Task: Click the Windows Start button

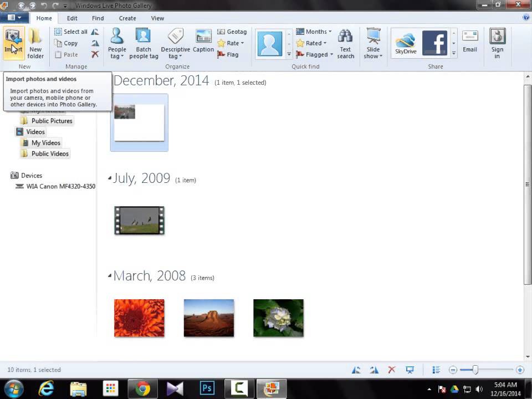Action: click(13, 389)
